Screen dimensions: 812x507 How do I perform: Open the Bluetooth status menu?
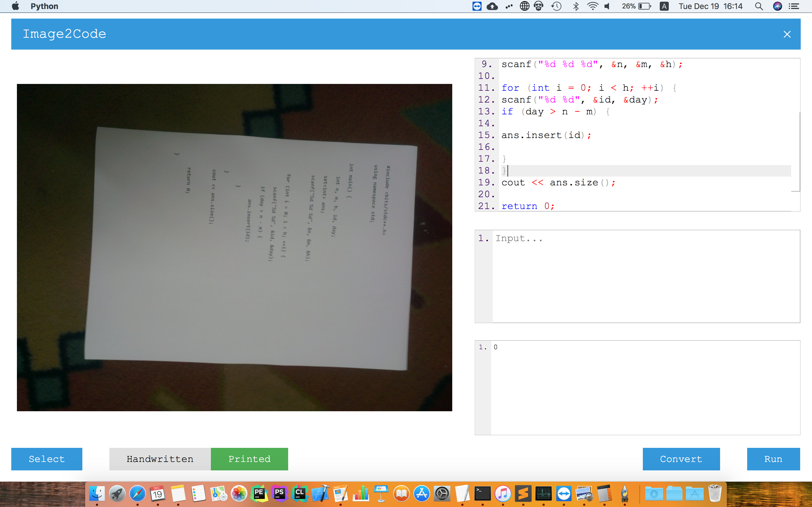click(x=576, y=6)
